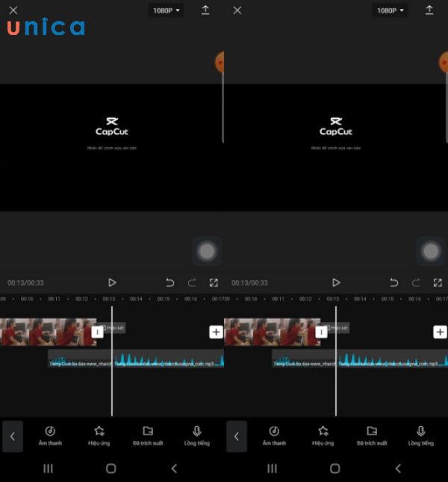Enter fullscreen preview in right screen

coord(438,282)
